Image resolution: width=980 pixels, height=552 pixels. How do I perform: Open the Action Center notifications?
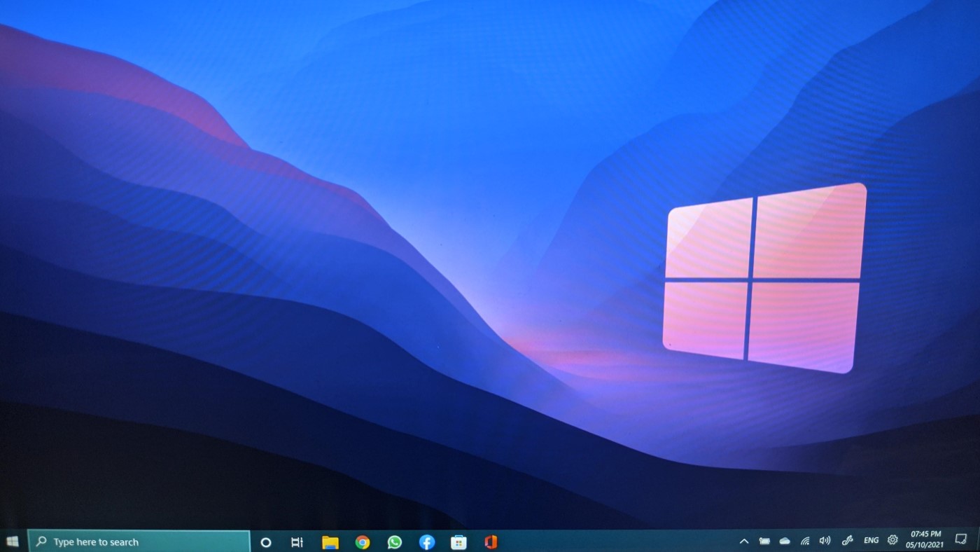tap(961, 539)
